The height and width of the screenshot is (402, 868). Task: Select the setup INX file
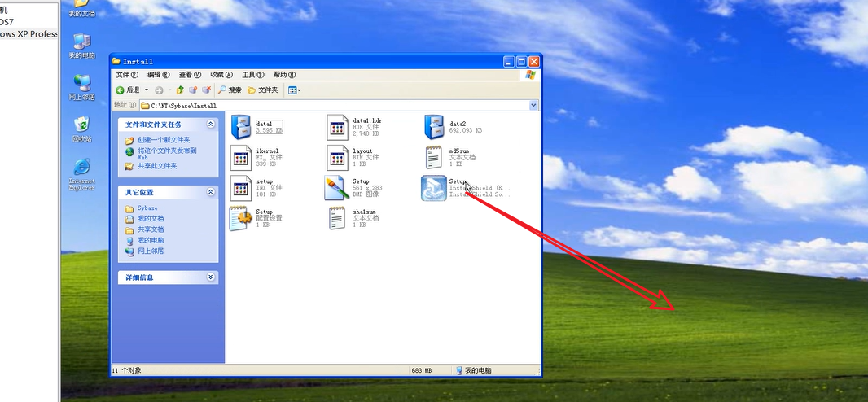(256, 188)
